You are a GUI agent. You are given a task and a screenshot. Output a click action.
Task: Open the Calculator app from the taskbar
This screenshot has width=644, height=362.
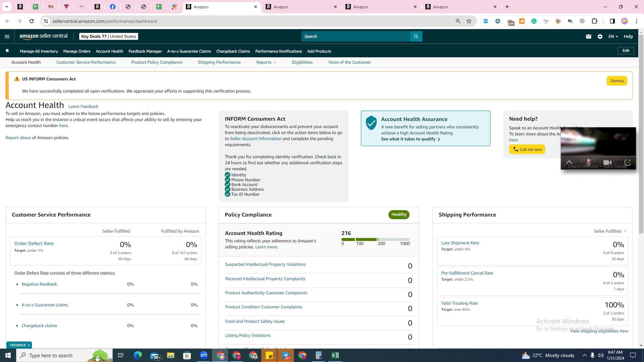click(319, 355)
